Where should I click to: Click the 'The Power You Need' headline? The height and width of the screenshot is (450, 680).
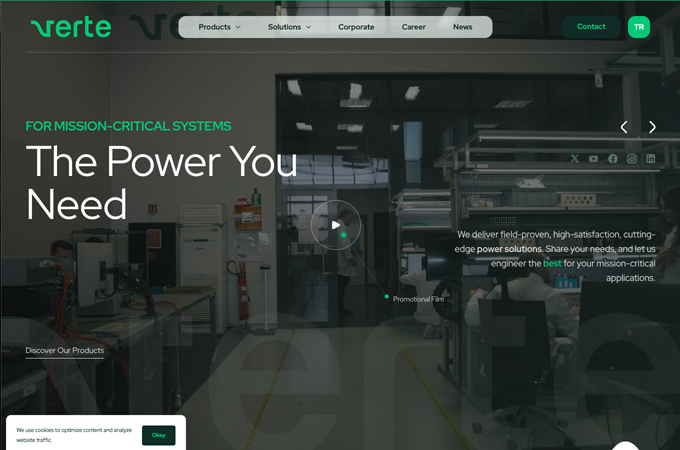pos(161,183)
